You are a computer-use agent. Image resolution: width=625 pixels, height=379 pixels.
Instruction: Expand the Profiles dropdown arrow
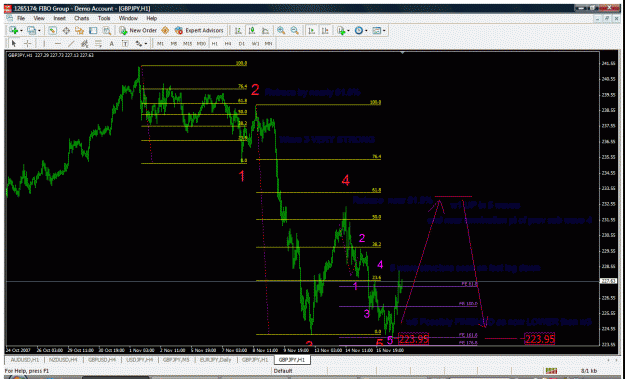click(39, 31)
